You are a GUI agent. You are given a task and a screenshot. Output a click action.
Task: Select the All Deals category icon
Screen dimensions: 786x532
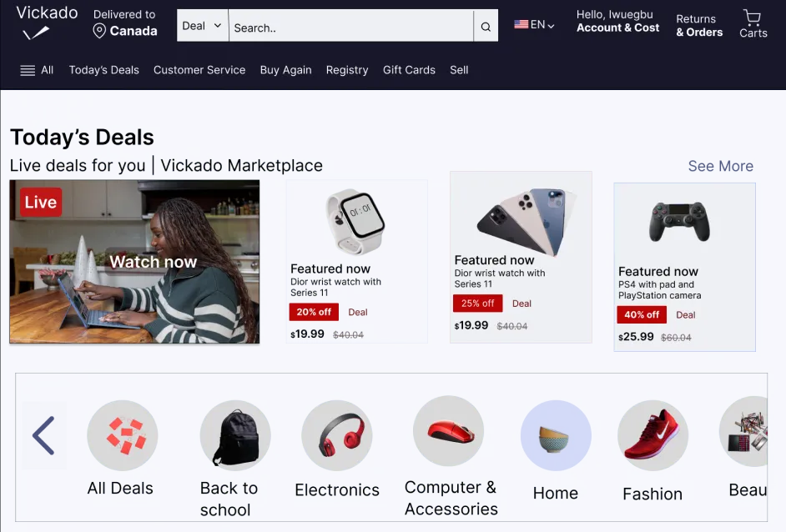click(x=123, y=434)
